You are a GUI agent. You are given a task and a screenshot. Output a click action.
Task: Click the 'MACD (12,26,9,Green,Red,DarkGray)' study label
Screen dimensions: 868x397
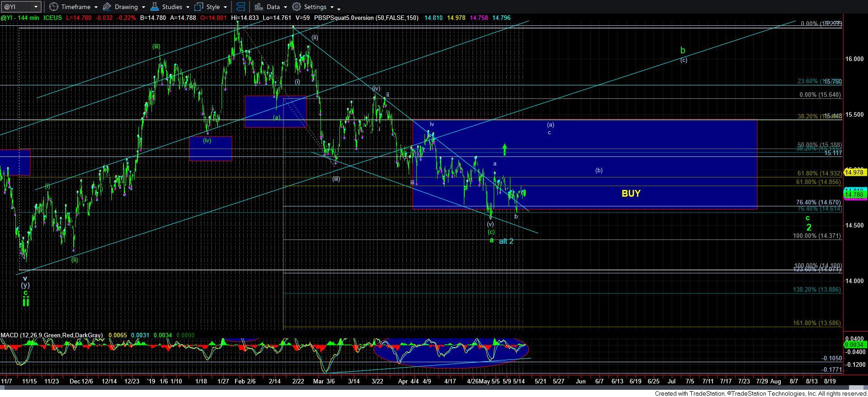[x=52, y=336]
